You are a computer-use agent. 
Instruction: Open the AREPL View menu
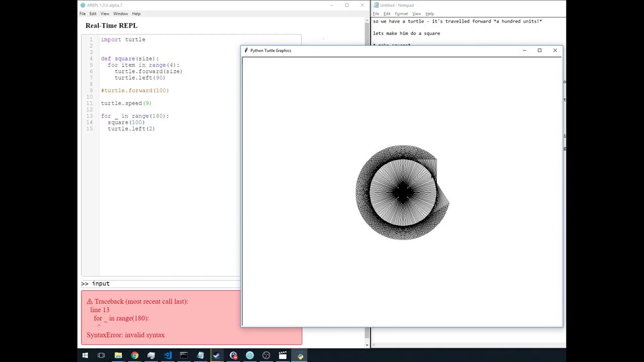[105, 14]
